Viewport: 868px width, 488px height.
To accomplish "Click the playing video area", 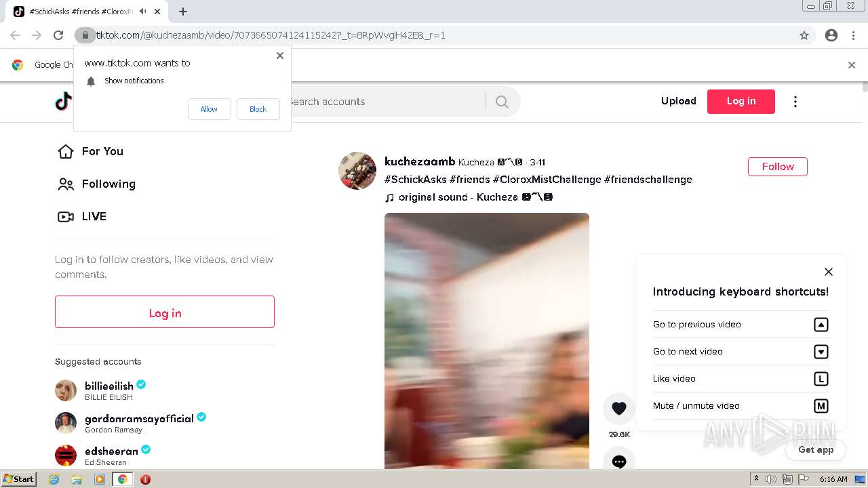I will click(487, 341).
